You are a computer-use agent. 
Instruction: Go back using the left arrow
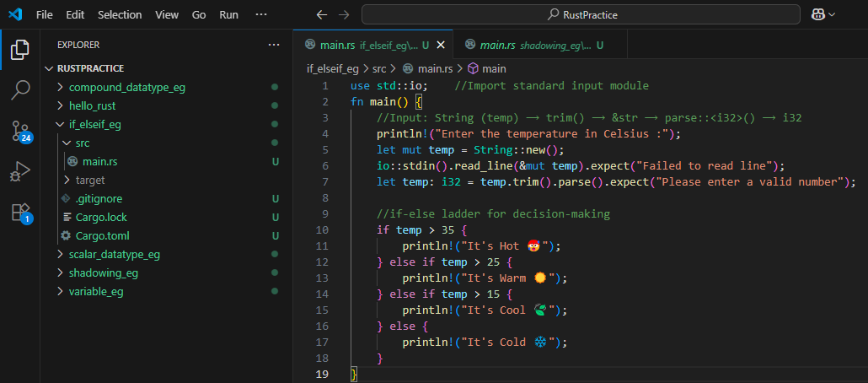coord(322,15)
